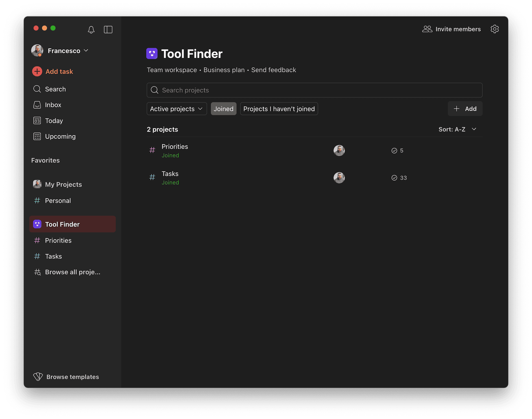Viewport: 532px width, 419px height.
Task: Click the Browse templates icon
Action: pyautogui.click(x=38, y=377)
